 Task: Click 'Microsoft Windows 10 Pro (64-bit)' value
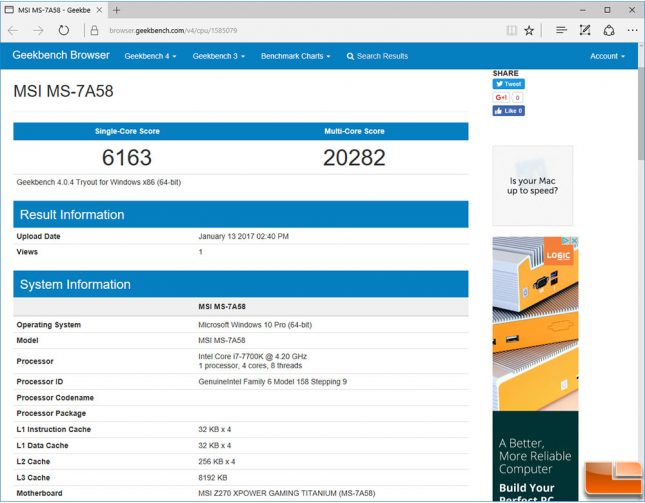click(255, 325)
